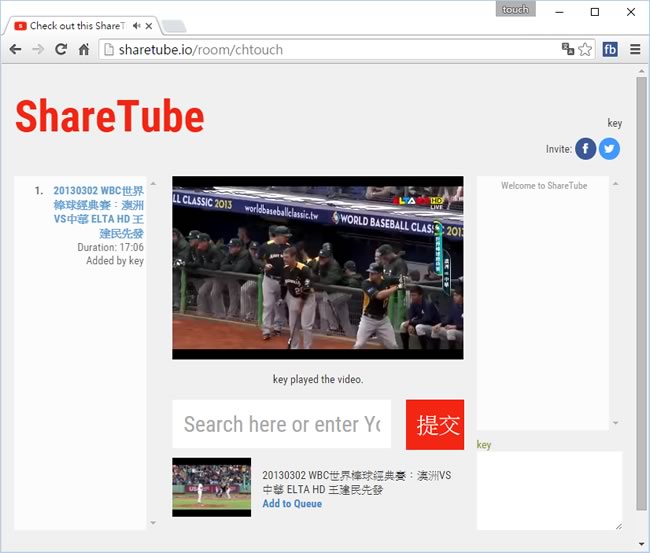Click 'key played the video.' status text
650x553 pixels.
pos(318,379)
